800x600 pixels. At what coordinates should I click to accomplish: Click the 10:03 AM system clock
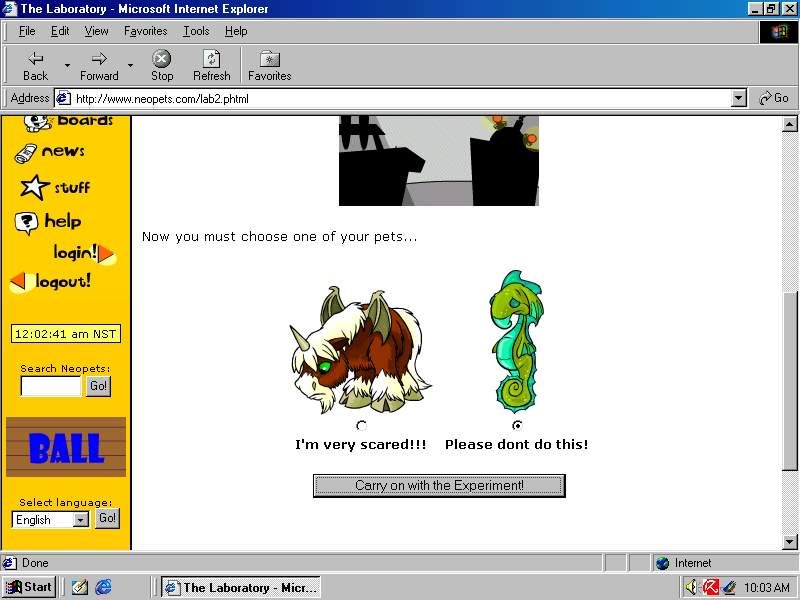coord(767,588)
